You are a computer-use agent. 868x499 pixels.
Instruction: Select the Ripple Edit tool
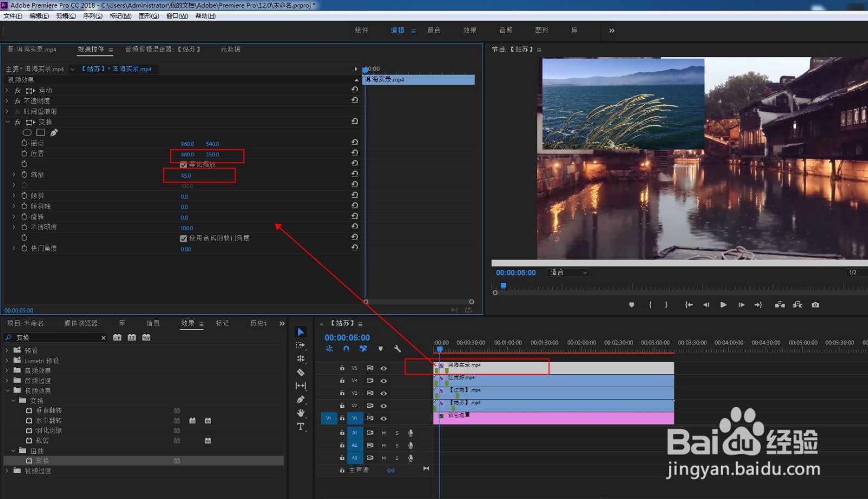(301, 359)
